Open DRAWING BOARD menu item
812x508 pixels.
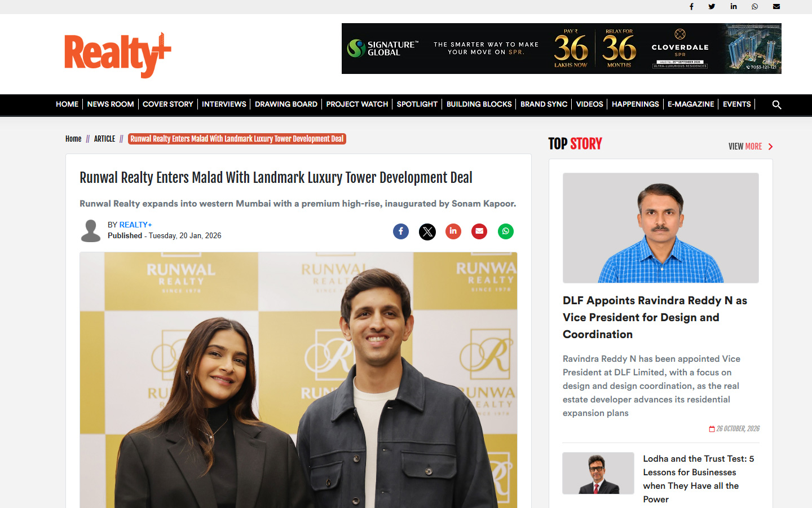[x=286, y=104]
